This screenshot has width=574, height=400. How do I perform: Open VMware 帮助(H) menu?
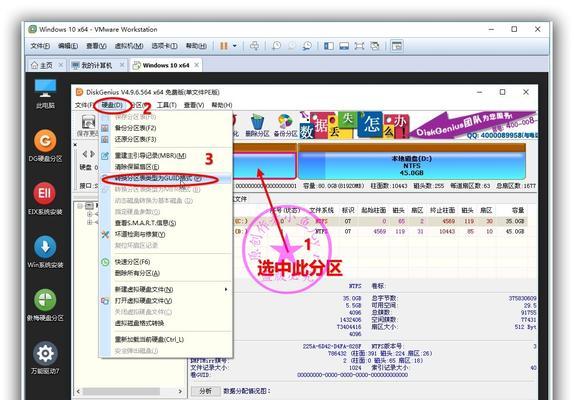coord(196,46)
